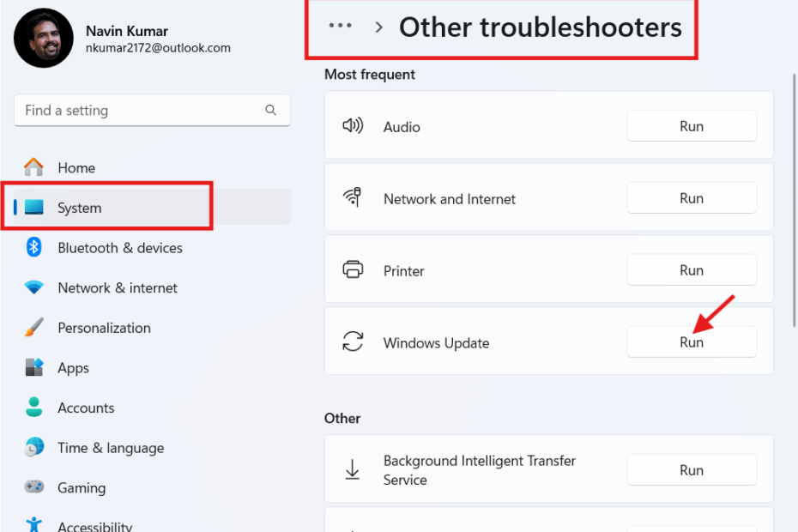
Task: Click the Windows Update label
Action: coord(436,343)
